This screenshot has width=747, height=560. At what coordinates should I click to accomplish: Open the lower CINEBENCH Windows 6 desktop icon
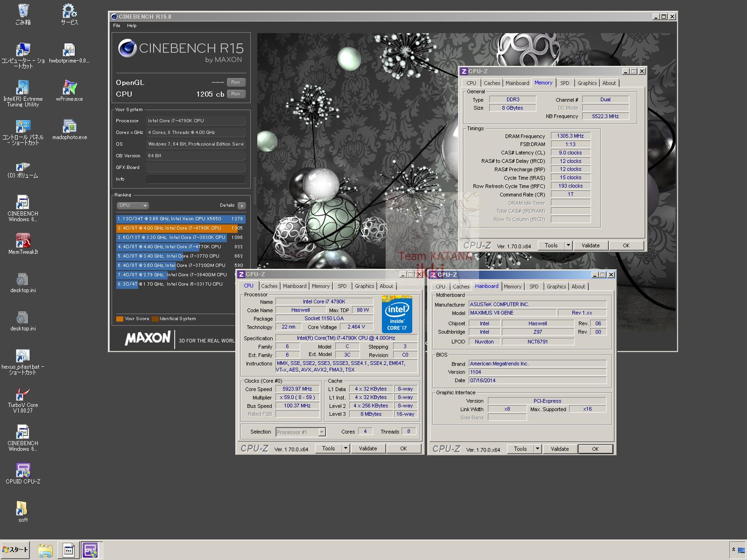coord(22,438)
